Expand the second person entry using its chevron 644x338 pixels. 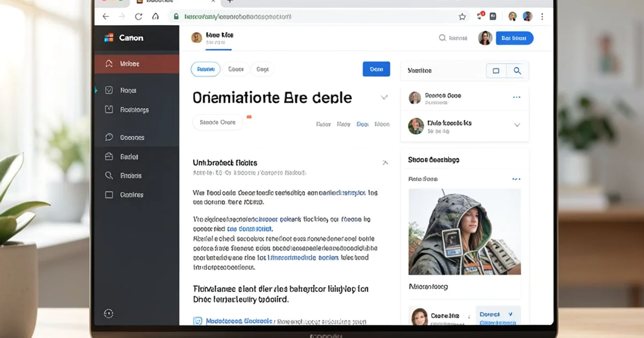[x=517, y=125]
